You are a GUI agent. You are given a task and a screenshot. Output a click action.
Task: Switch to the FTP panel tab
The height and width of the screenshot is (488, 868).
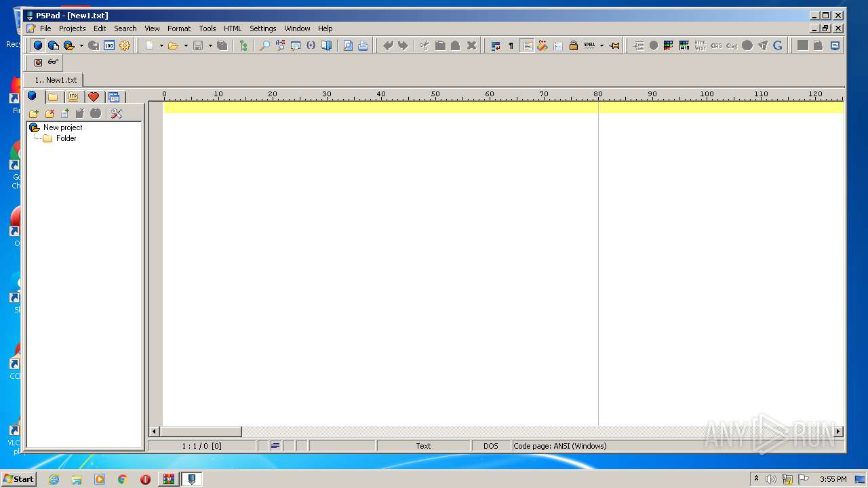coord(73,97)
